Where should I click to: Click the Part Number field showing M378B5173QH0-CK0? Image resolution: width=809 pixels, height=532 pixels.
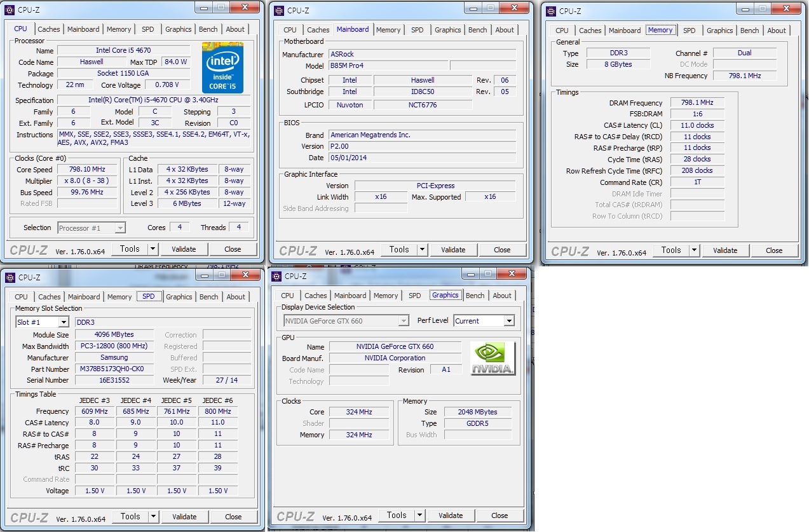tap(113, 369)
